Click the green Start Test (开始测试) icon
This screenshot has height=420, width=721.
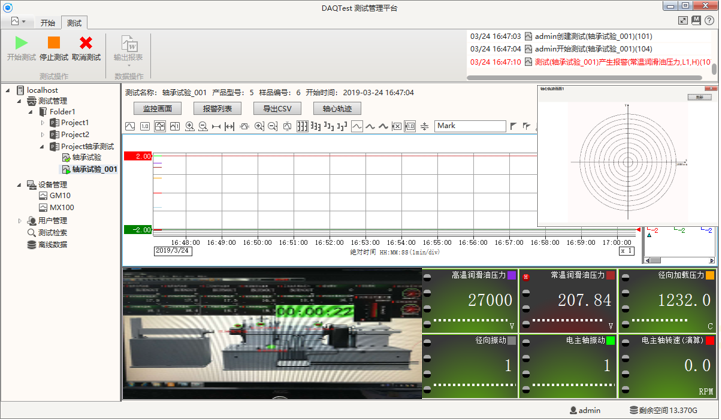[x=21, y=43]
